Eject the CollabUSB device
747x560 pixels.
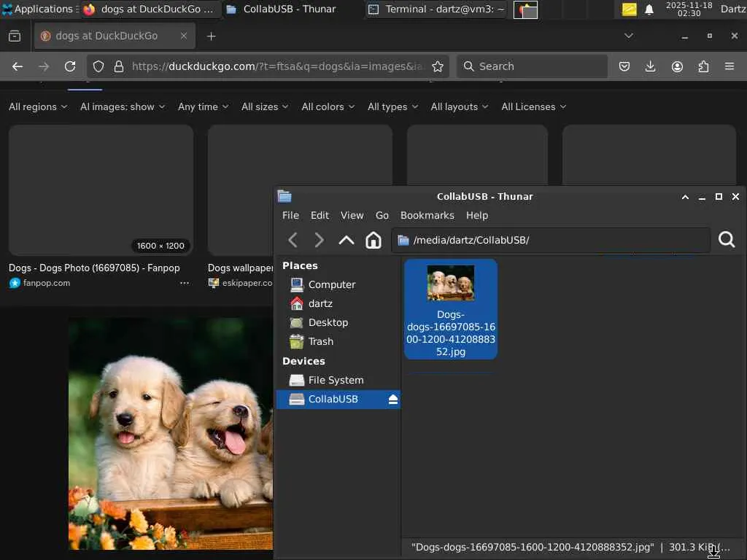pyautogui.click(x=392, y=400)
